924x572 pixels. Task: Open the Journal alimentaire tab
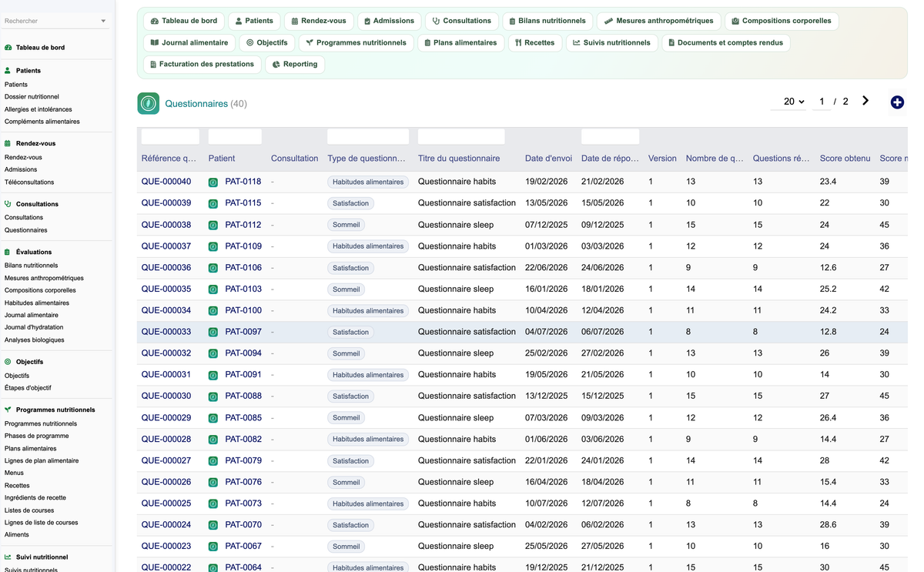point(189,42)
